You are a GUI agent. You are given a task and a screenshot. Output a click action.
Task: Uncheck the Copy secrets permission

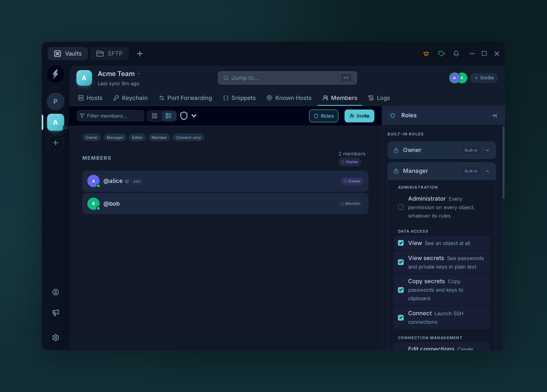tap(401, 290)
